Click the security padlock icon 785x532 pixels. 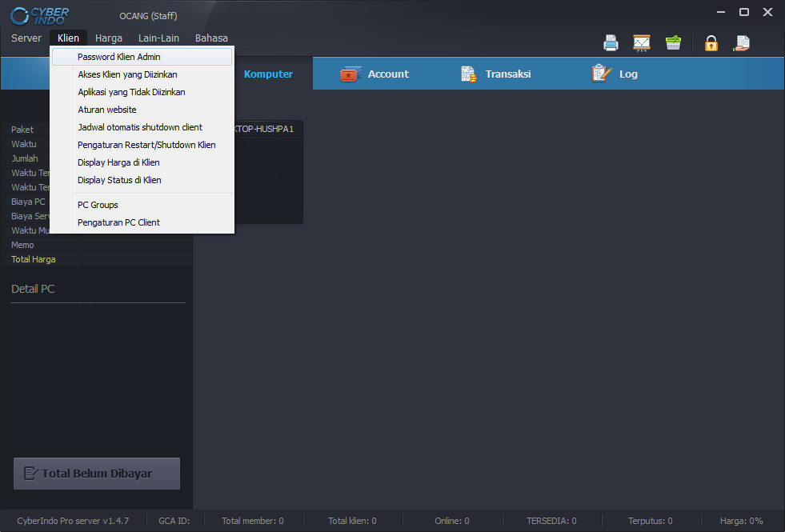pos(711,42)
